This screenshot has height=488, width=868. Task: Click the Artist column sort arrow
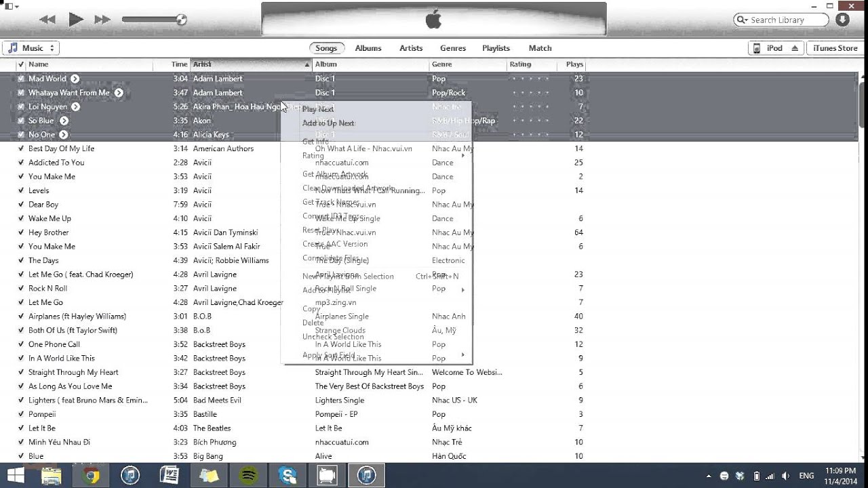307,64
